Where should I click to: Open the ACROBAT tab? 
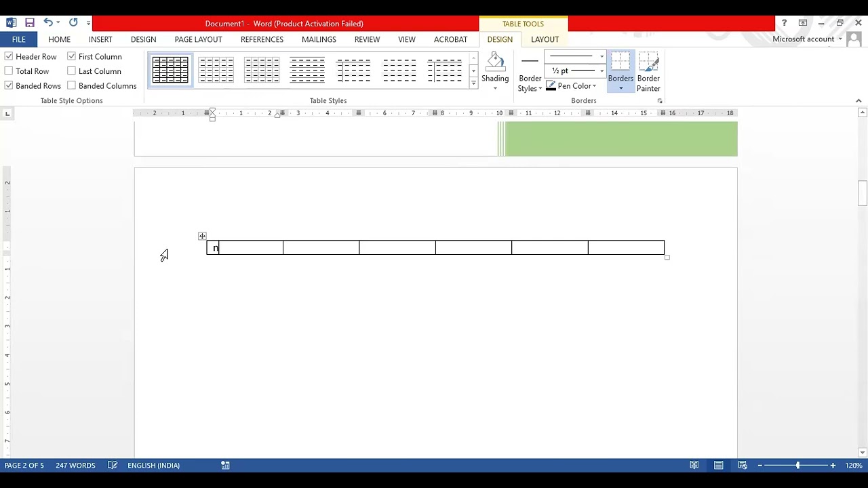(451, 39)
